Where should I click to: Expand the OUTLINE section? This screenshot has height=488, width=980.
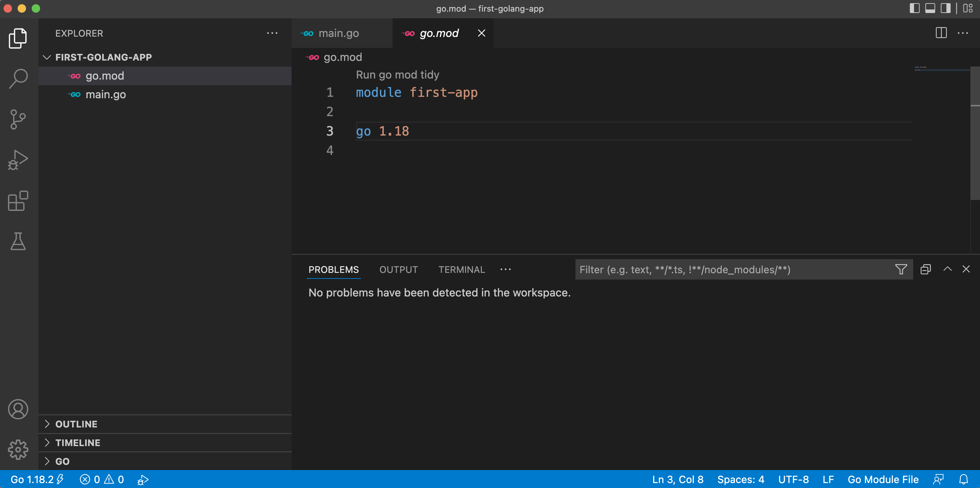point(165,424)
